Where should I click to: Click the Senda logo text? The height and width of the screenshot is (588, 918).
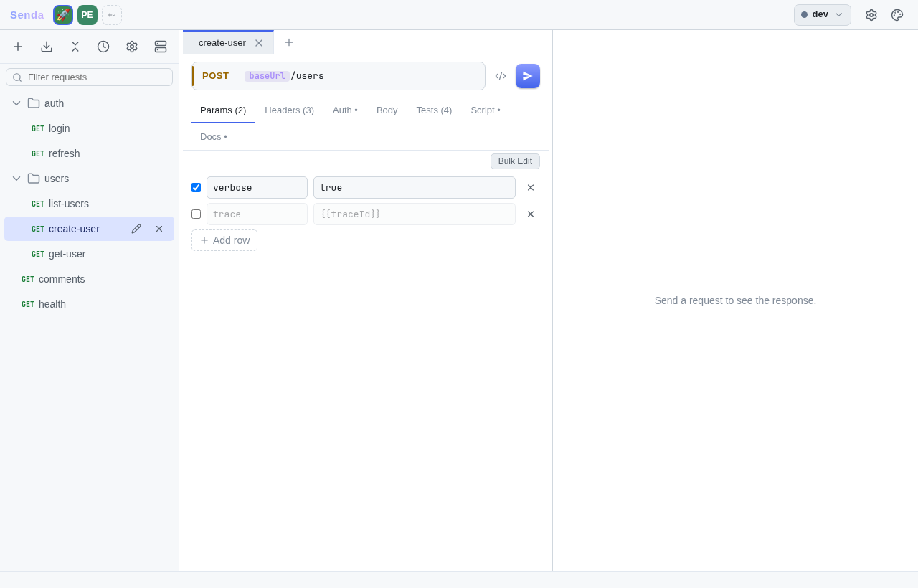(27, 15)
